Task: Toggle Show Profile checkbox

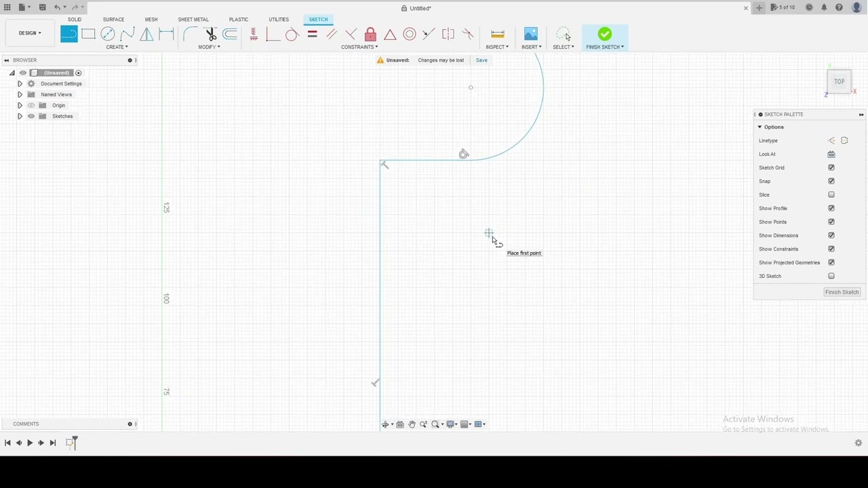Action: 831,208
